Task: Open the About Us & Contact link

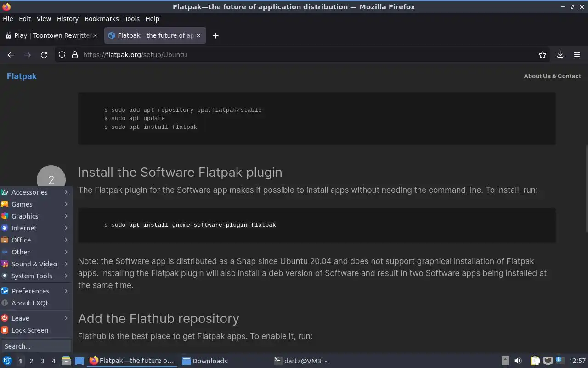Action: tap(552, 76)
